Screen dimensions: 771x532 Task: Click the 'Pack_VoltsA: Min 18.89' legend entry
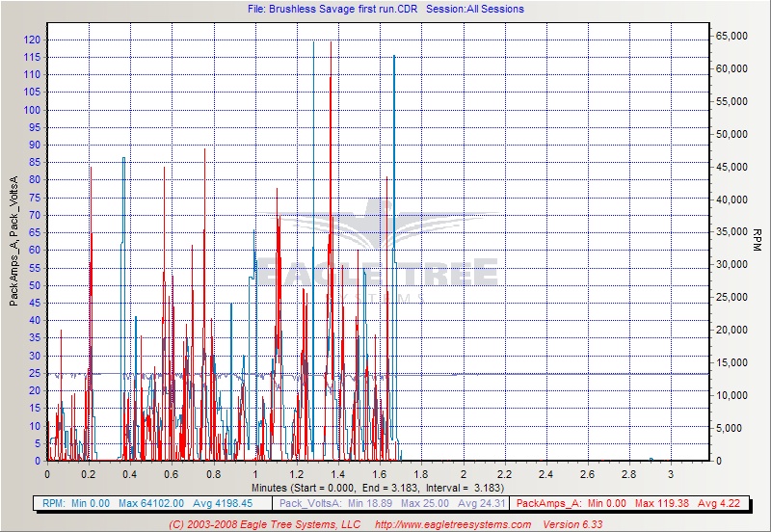coord(335,503)
